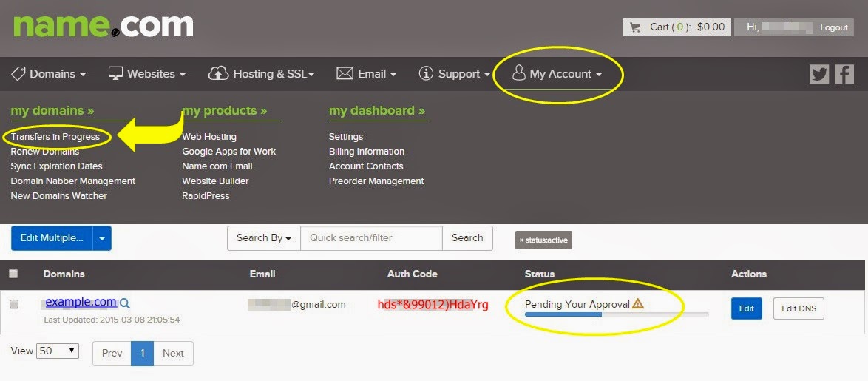Expand the Support menu
The height and width of the screenshot is (381, 868).
455,74
